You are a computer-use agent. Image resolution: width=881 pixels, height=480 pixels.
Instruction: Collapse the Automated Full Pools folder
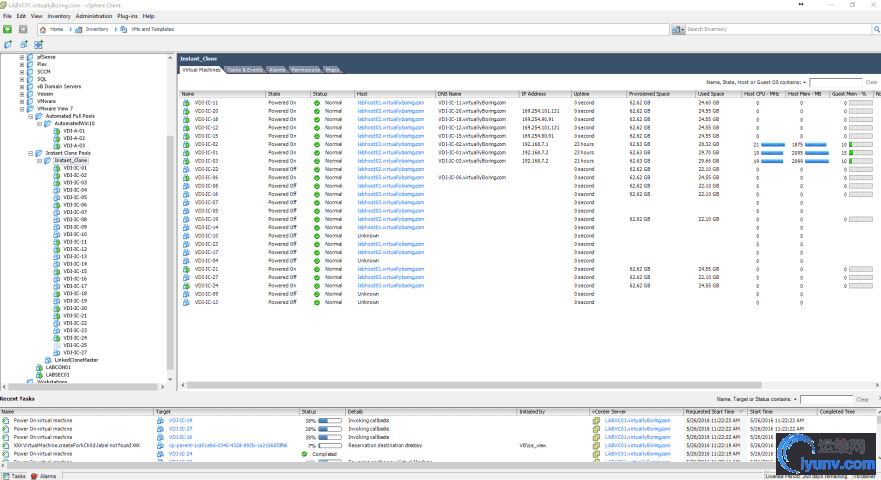click(31, 116)
